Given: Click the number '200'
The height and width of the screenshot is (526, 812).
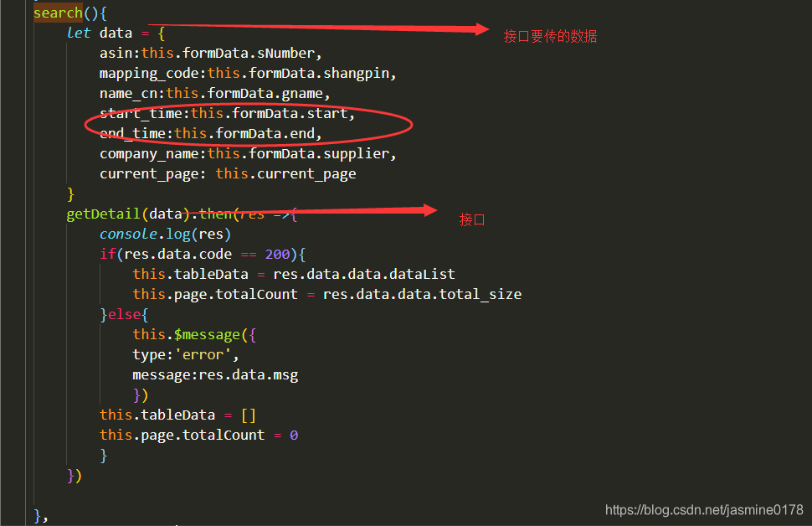Looking at the screenshot, I should pos(278,255).
